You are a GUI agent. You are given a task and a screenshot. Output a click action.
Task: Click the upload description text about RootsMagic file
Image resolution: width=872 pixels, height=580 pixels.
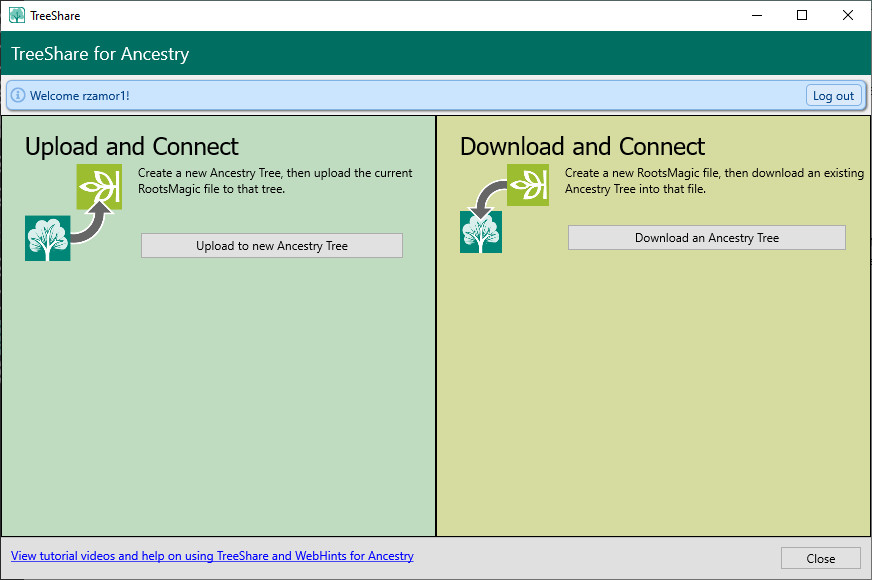(x=275, y=181)
